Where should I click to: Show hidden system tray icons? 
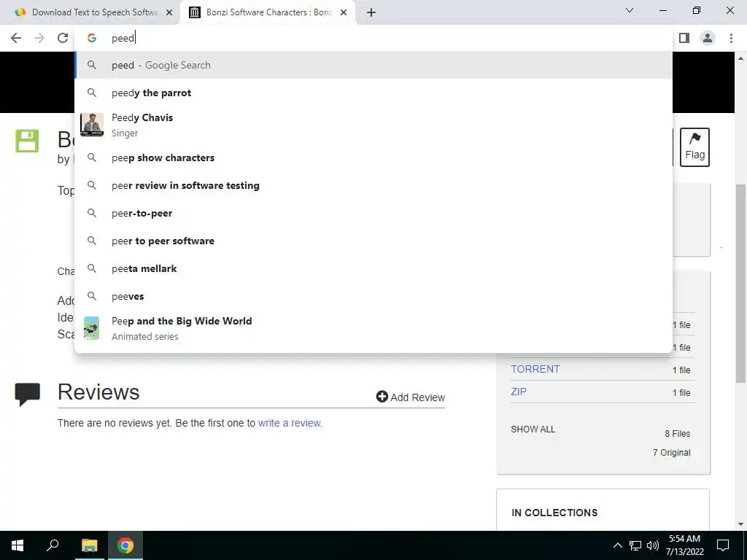point(617,545)
